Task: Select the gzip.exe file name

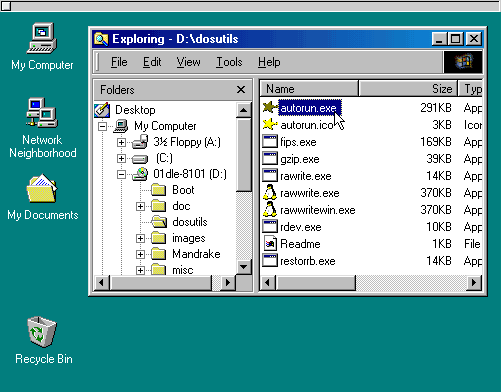Action: point(300,159)
